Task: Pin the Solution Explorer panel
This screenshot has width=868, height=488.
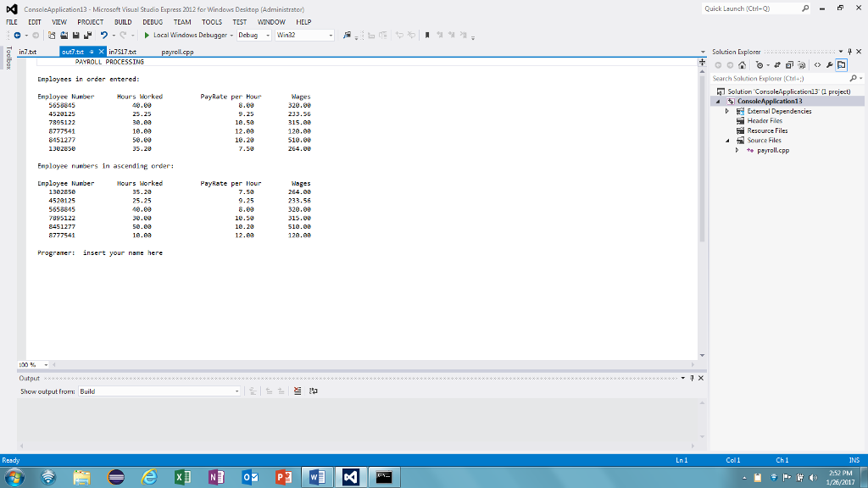Action: click(849, 52)
